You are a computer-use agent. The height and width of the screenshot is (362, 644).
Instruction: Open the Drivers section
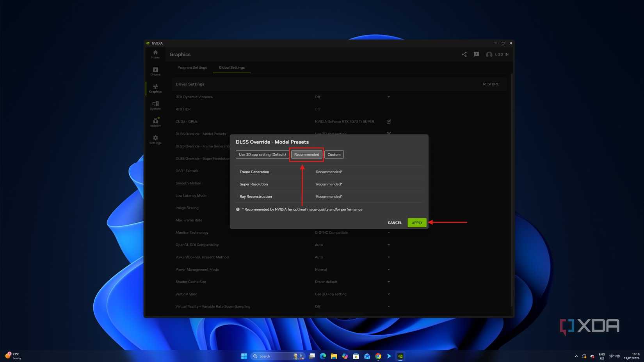155,71
